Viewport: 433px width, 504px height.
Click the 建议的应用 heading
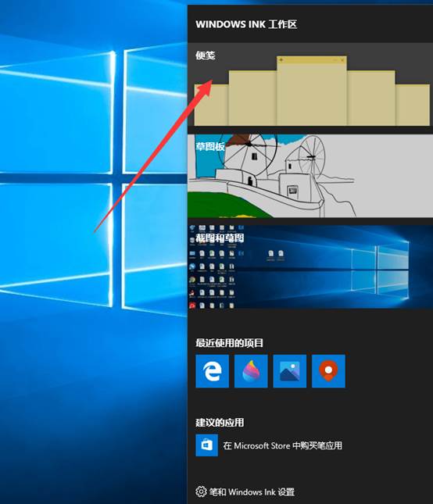click(220, 423)
